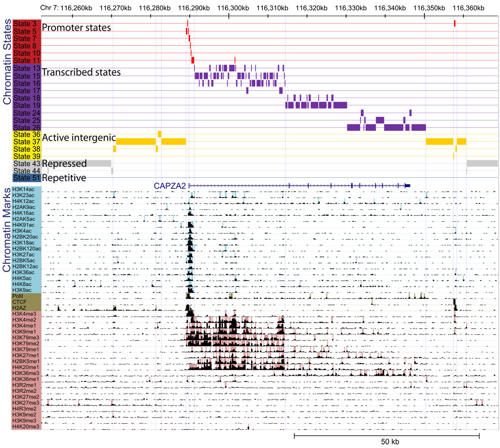
Task: Click the "State 39" label
Action: point(27,156)
